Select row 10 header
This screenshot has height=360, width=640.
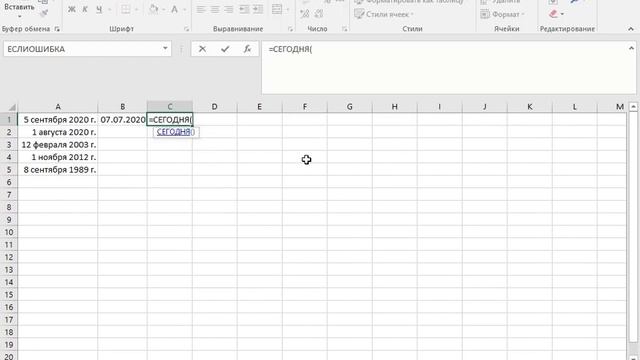click(9, 232)
